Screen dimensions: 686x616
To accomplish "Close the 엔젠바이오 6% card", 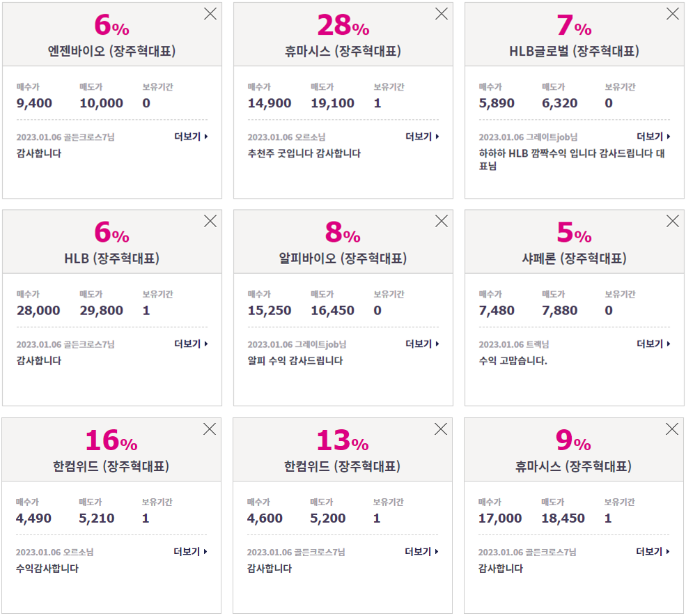I will [210, 14].
